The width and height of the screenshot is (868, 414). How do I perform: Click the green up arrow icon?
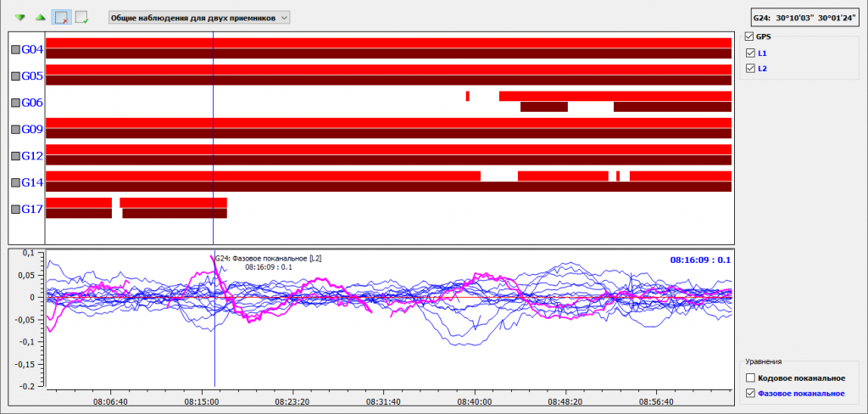coord(40,17)
